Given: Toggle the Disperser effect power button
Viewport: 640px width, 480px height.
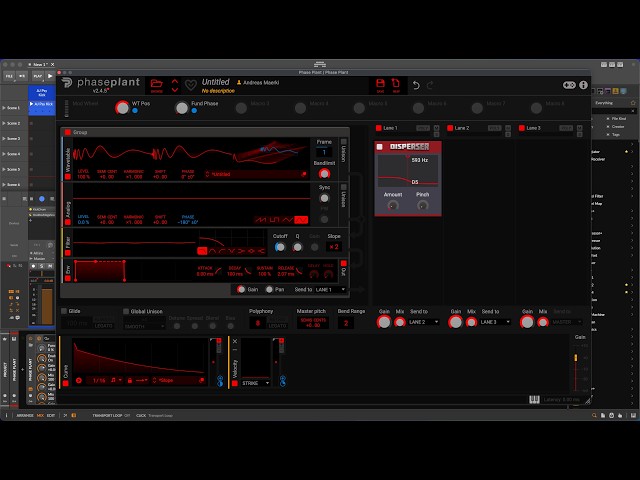Looking at the screenshot, I should click(380, 147).
